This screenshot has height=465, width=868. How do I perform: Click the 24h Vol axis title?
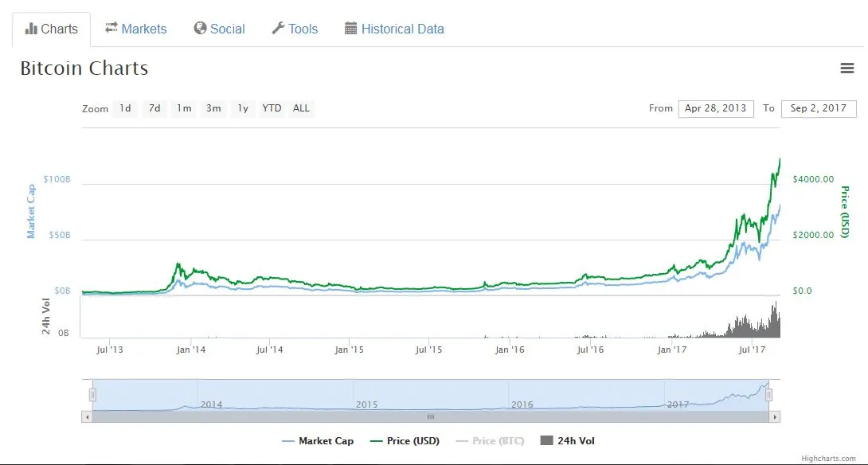[x=47, y=316]
